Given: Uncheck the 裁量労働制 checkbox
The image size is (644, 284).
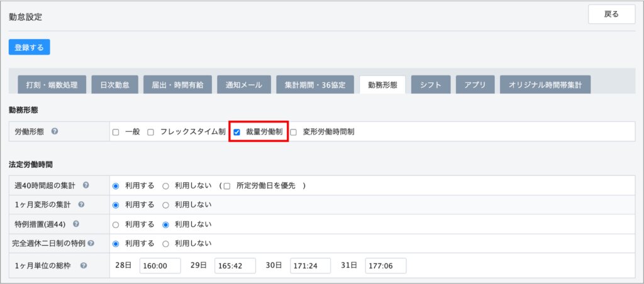Looking at the screenshot, I should 237,133.
